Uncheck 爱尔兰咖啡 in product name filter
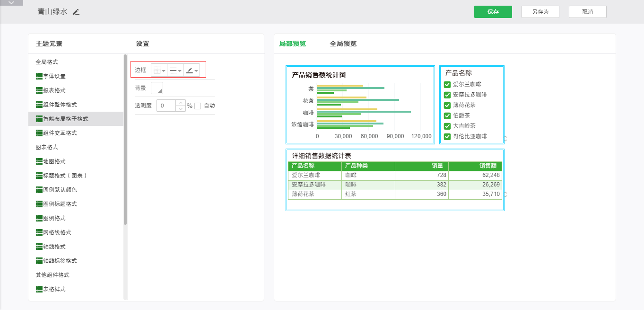644x310 pixels. pos(447,84)
